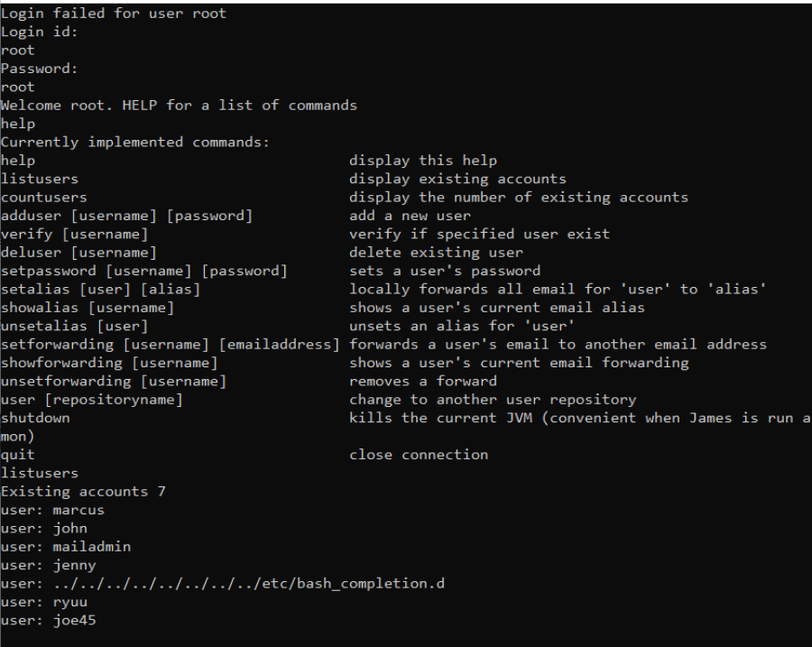Click the 'quit' command line
Screen dimensions: 812x647
(x=18, y=455)
